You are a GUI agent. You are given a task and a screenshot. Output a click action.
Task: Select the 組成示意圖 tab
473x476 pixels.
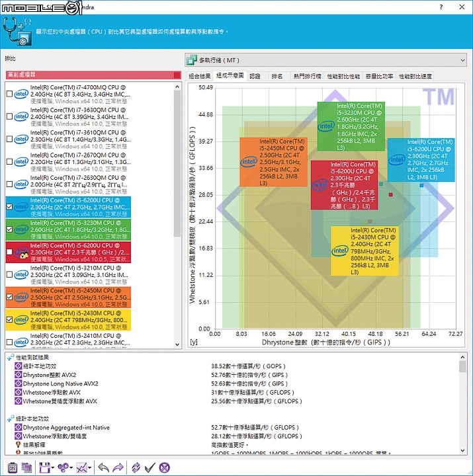pos(230,75)
